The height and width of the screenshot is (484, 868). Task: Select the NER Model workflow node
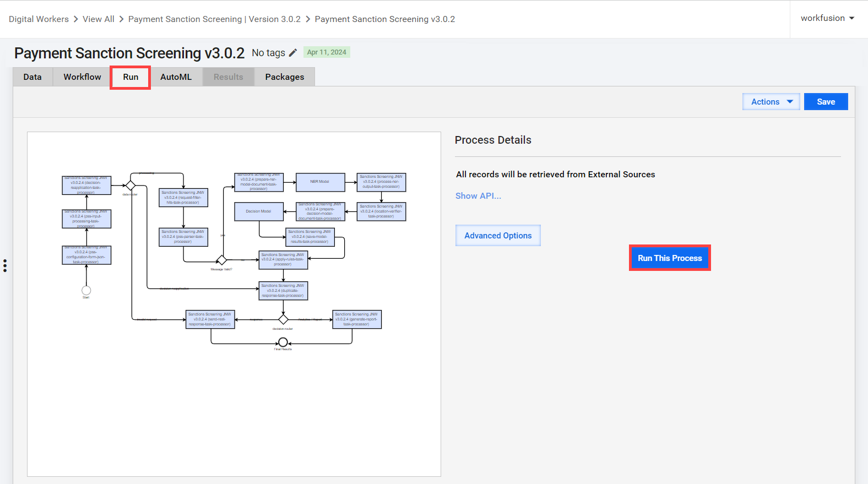point(320,182)
